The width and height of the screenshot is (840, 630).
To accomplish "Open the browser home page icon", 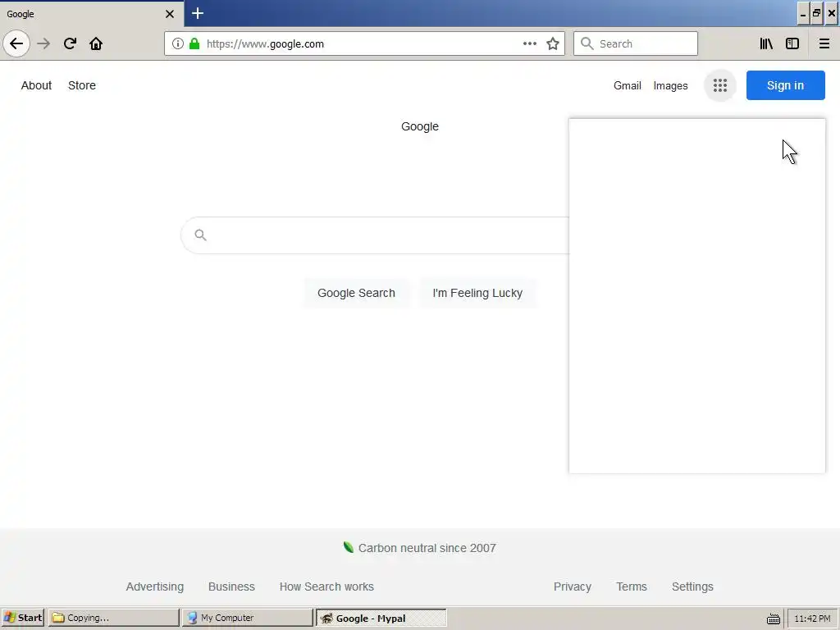I will click(96, 43).
